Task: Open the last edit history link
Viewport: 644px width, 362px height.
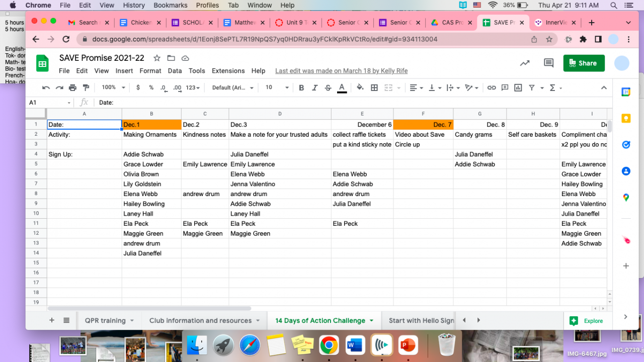Action: pyautogui.click(x=341, y=71)
